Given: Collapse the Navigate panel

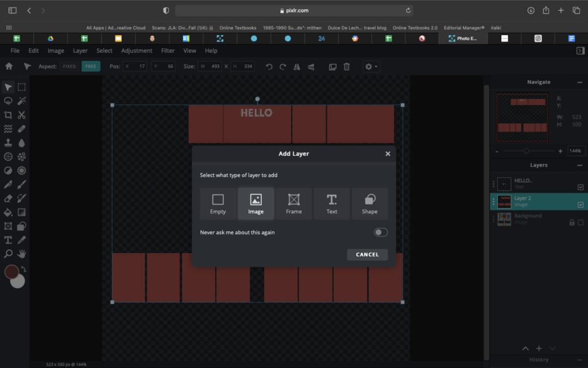Looking at the screenshot, I should [x=579, y=82].
